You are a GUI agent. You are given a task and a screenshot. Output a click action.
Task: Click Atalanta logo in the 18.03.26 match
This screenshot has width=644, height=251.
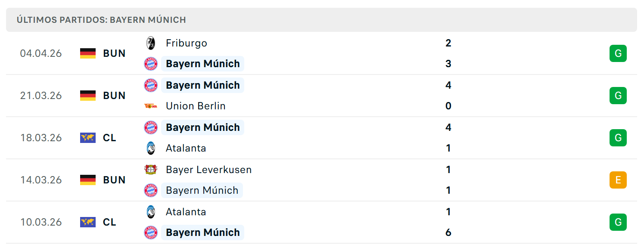(151, 148)
